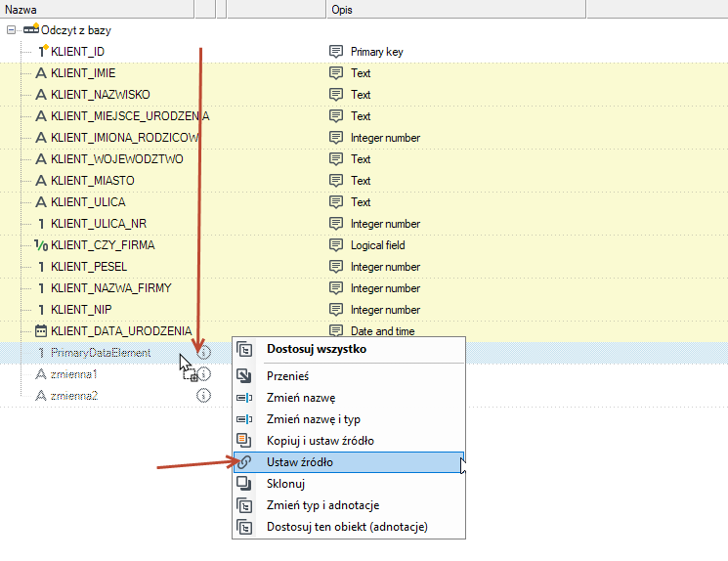Select Ustaw źródło in the context menu
This screenshot has height=561, width=728.
349,462
